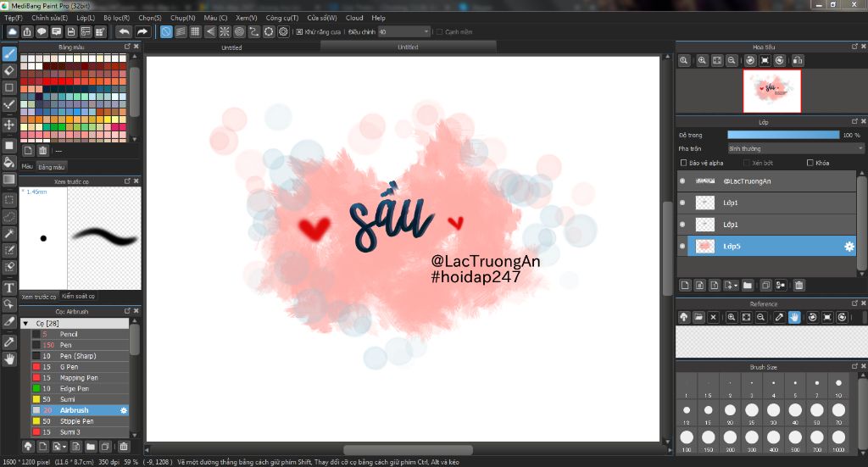
Task: Choose brush size 1000 in Brush Size
Action: click(838, 441)
